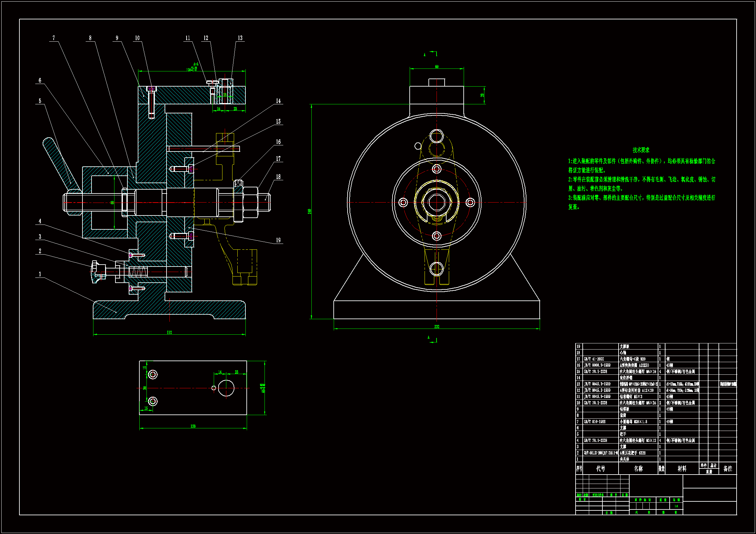This screenshot has width=756, height=534.
Task: Click the 60 dimension above front view
Action: point(437,67)
